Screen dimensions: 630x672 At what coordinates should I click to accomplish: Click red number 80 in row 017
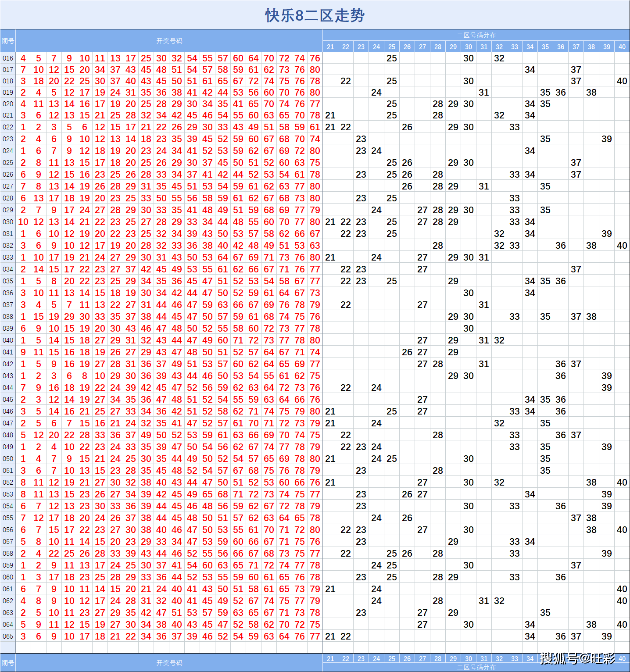click(x=315, y=70)
